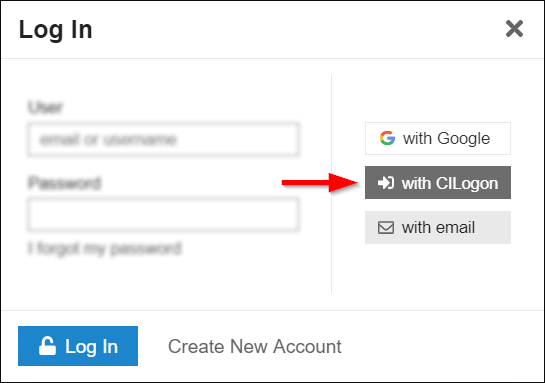This screenshot has width=545, height=383.
Task: Click the word Google in the button
Action: click(x=464, y=139)
